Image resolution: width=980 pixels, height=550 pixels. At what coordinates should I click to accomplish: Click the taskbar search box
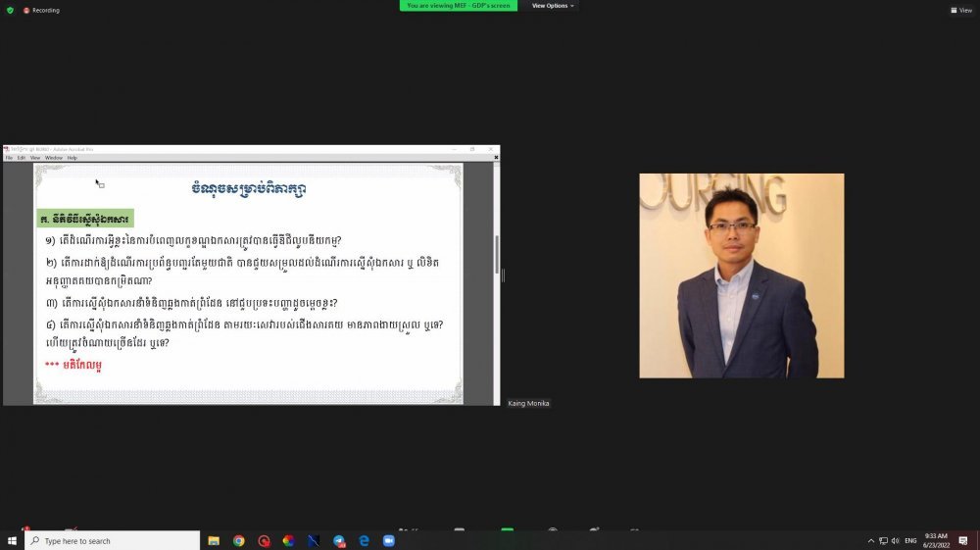112,541
